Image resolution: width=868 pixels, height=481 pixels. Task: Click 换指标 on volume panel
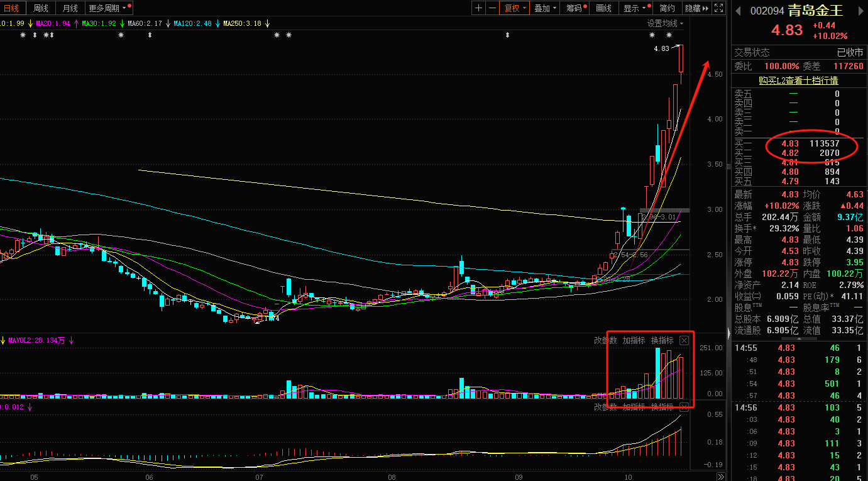point(662,341)
